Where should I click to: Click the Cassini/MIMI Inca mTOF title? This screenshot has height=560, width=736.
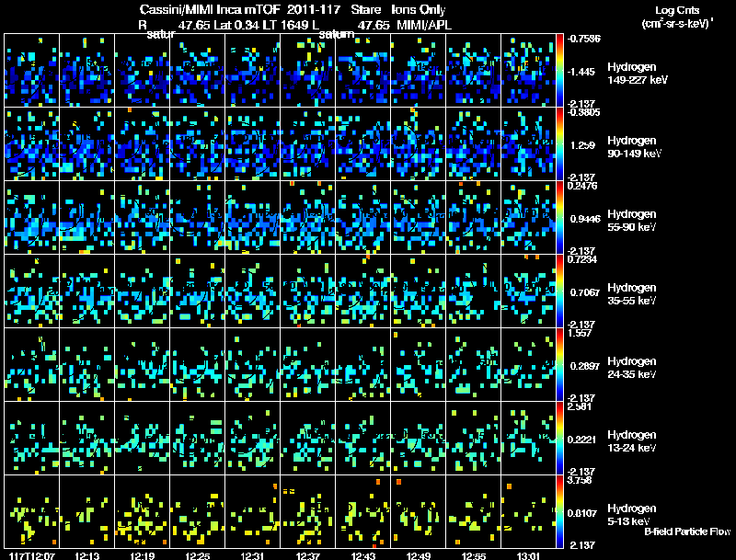(x=210, y=9)
